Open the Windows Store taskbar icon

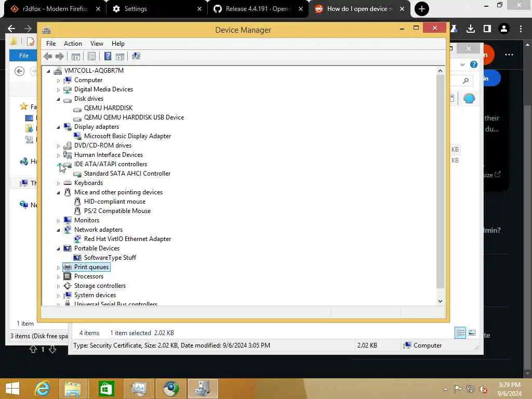tap(106, 389)
